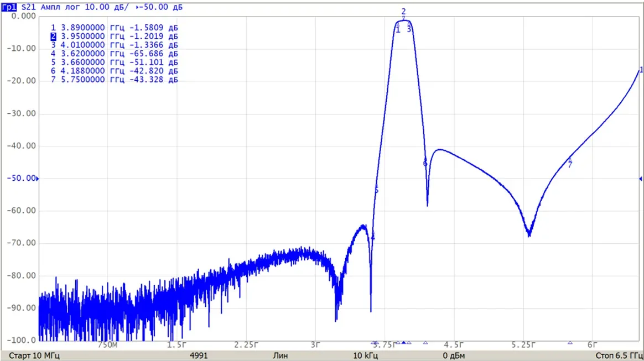This screenshot has height=361, width=644.
Task: Click the 10.00 дБ/ scale value
Action: [x=106, y=7]
